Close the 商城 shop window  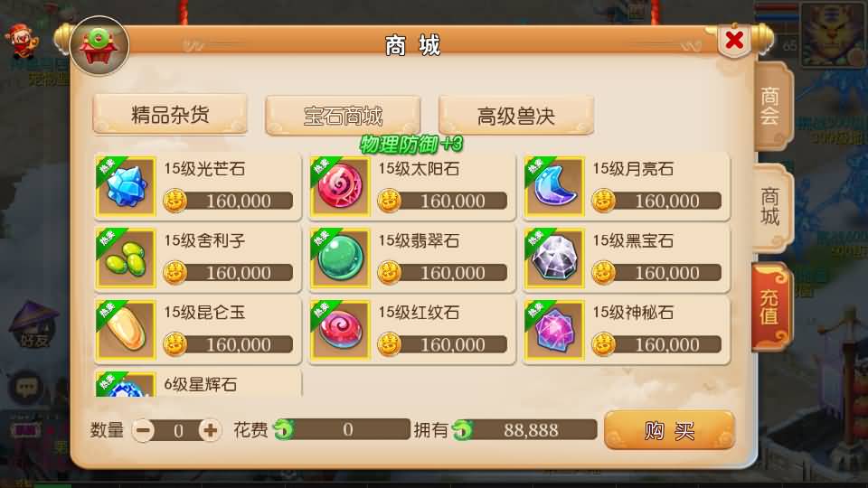(x=734, y=40)
